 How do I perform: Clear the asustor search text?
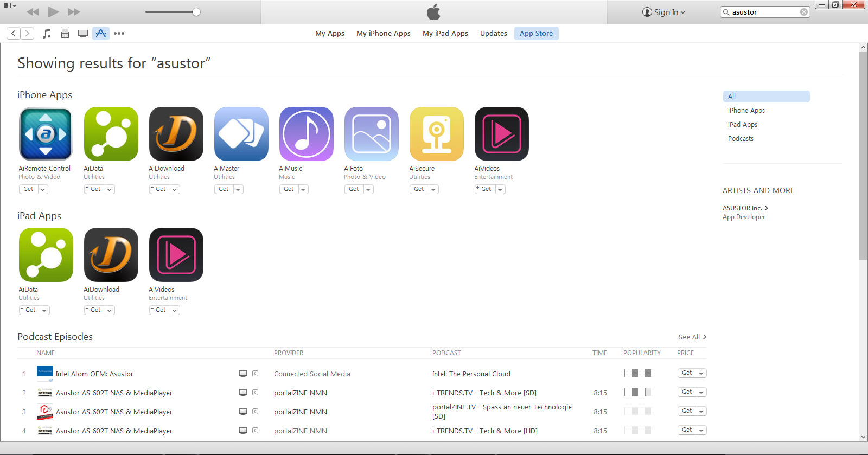pos(804,12)
